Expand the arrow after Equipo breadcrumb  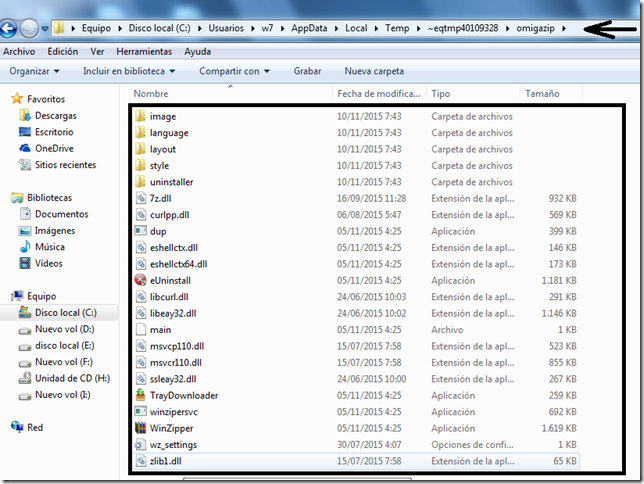[120, 28]
